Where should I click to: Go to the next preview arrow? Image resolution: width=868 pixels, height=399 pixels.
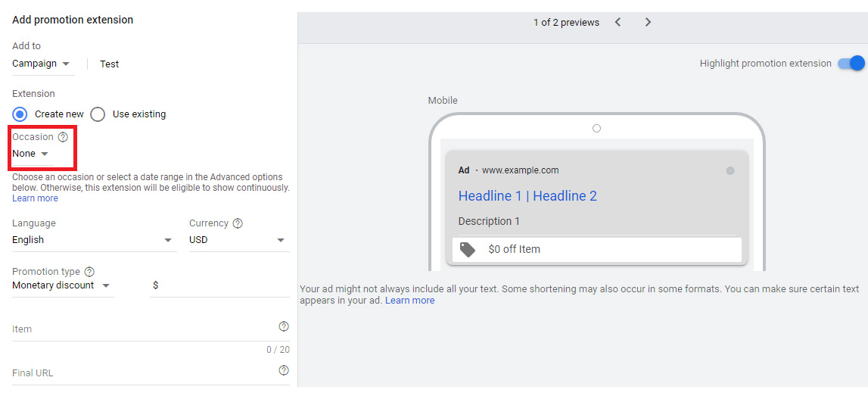point(649,22)
